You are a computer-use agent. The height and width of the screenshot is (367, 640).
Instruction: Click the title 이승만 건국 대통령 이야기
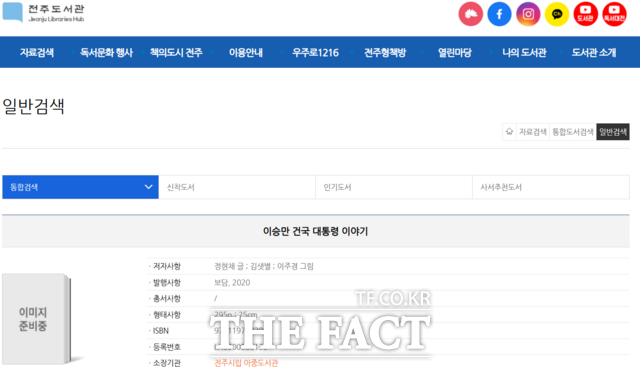tap(316, 231)
